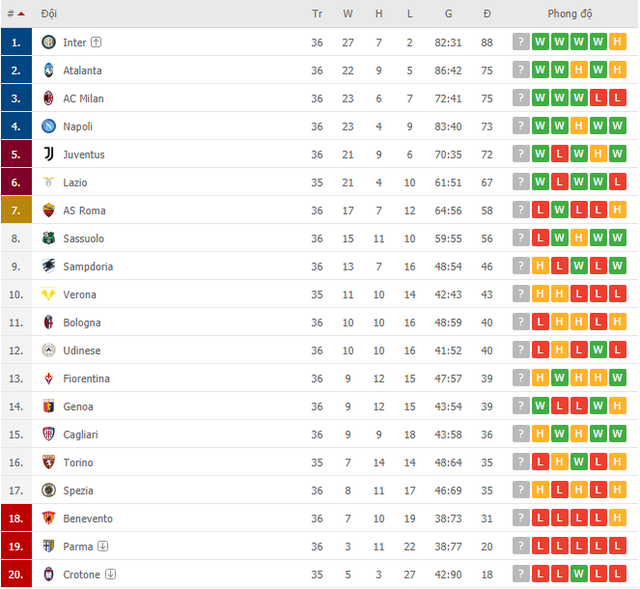Screen dimensions: 640x589
Task: Click Inter's grey question mark upcoming-match box
Action: click(521, 42)
